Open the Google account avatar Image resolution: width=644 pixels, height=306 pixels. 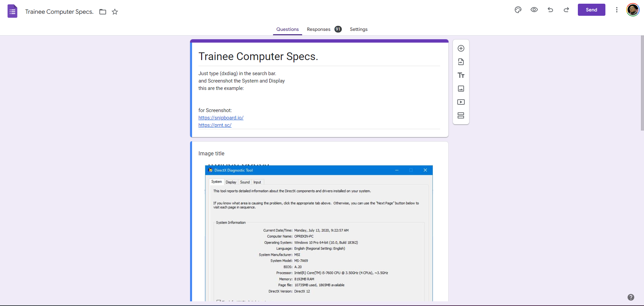[x=633, y=10]
